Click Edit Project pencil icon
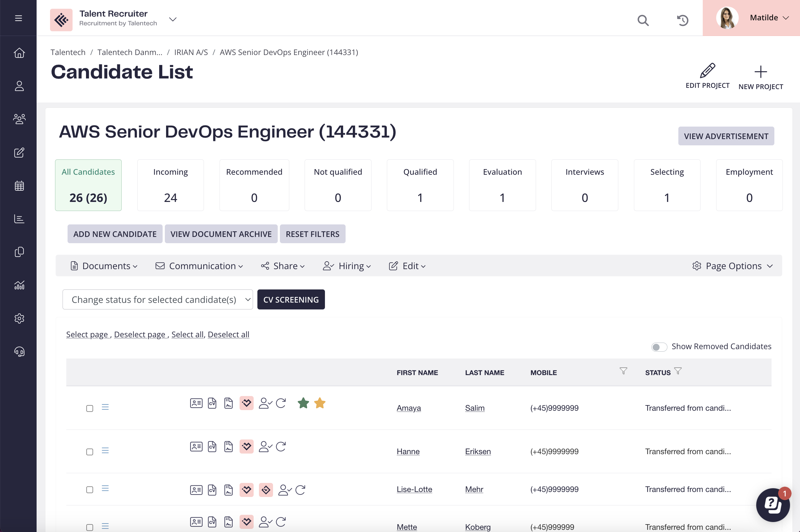The height and width of the screenshot is (532, 800). click(x=707, y=71)
